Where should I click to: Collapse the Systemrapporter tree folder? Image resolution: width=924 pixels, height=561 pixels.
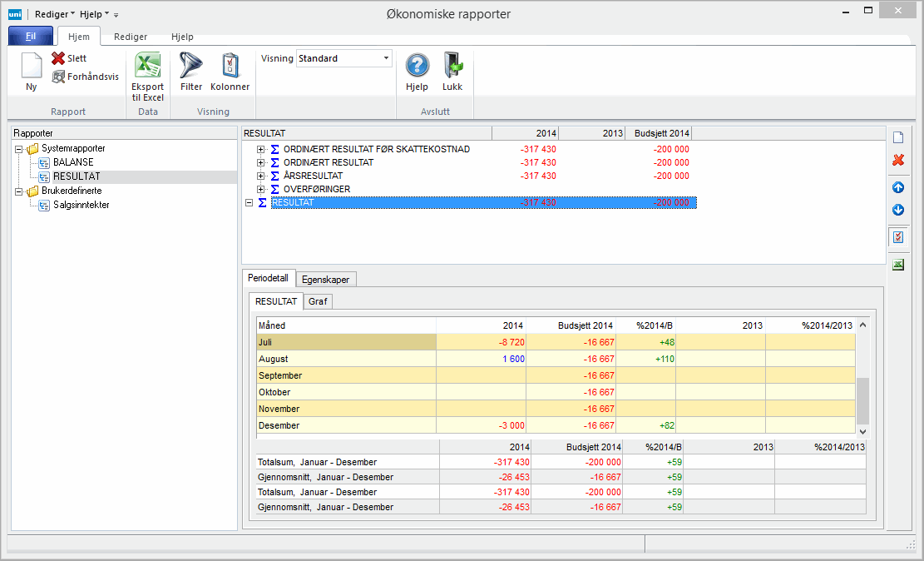click(19, 149)
